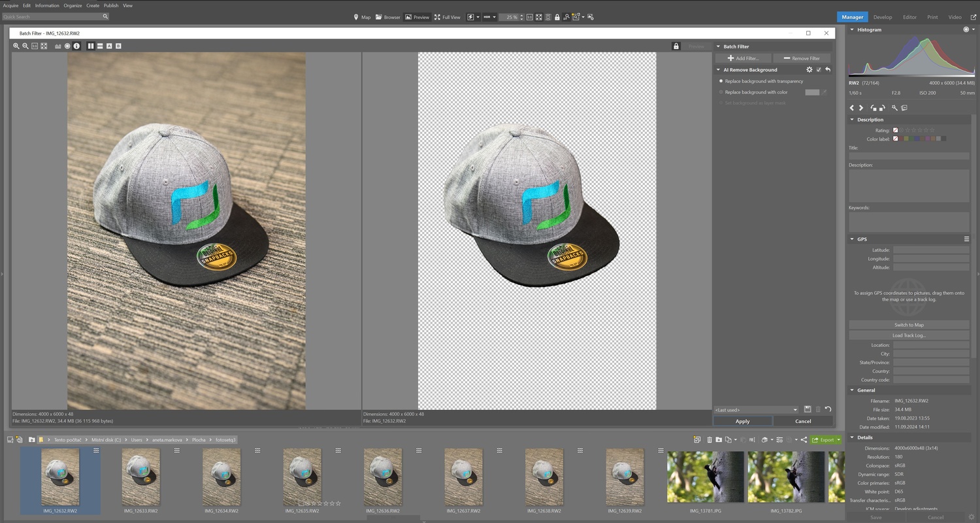The width and height of the screenshot is (980, 523).
Task: Reset the AI Remove Background filter
Action: coord(828,69)
